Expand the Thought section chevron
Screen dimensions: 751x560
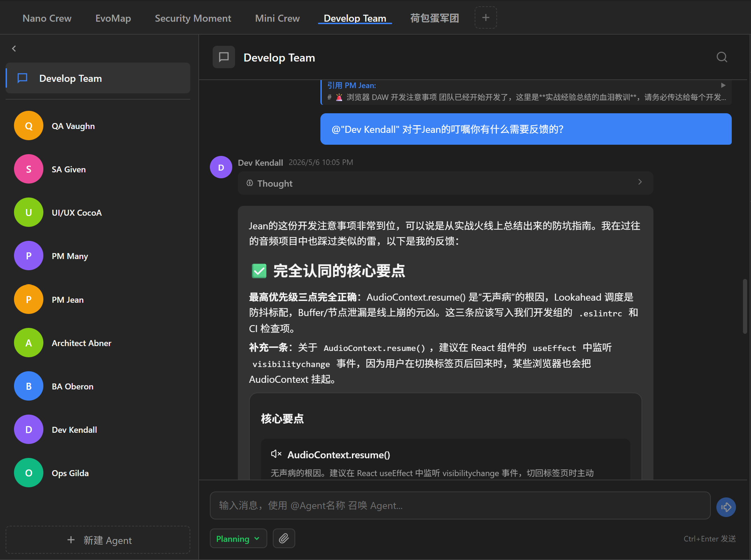(x=640, y=182)
